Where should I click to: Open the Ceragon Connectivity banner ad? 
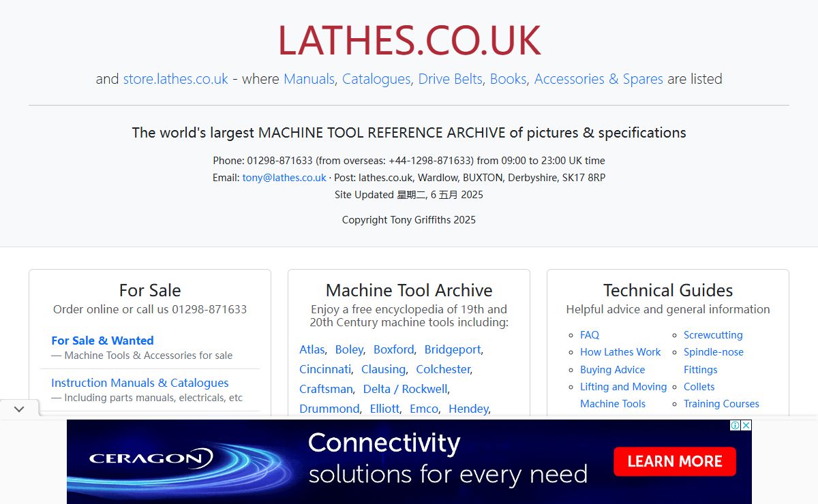point(409,462)
